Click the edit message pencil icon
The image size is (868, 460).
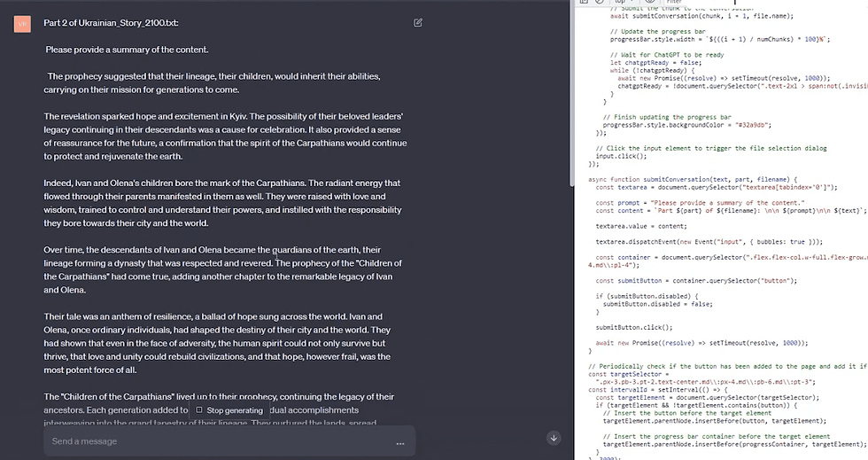(418, 23)
